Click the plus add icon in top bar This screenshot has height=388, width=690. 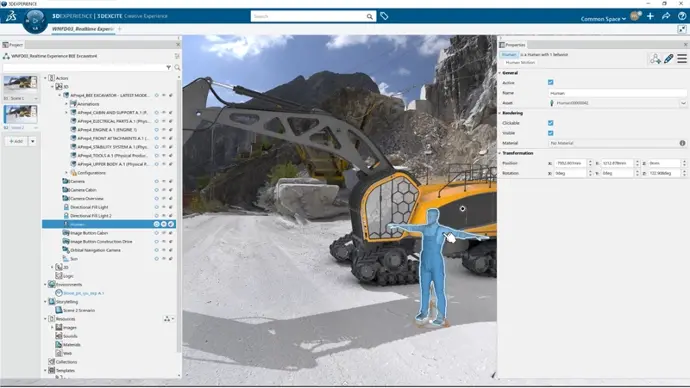pyautogui.click(x=650, y=16)
